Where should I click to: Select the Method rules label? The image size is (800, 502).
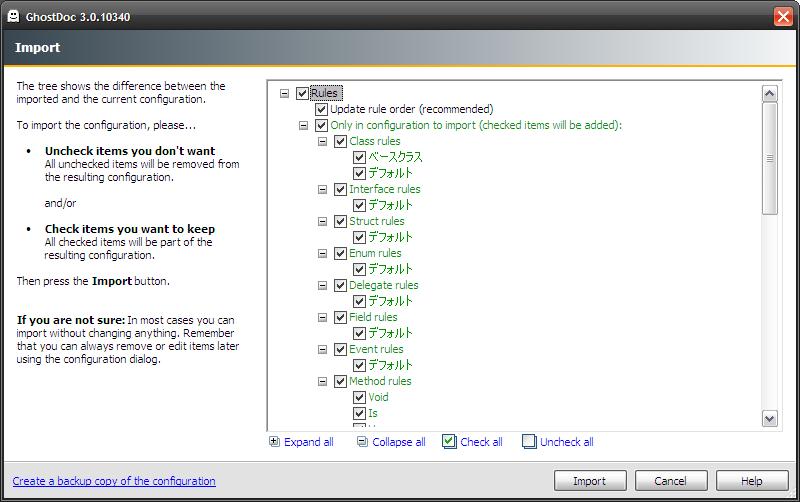pos(380,382)
